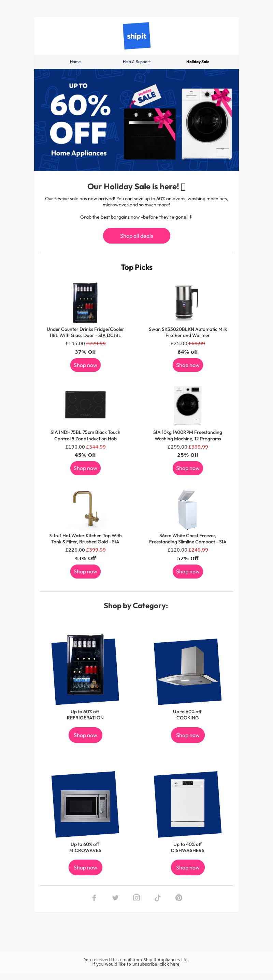Open the Facebook social icon
The height and width of the screenshot is (980, 273).
[x=94, y=898]
